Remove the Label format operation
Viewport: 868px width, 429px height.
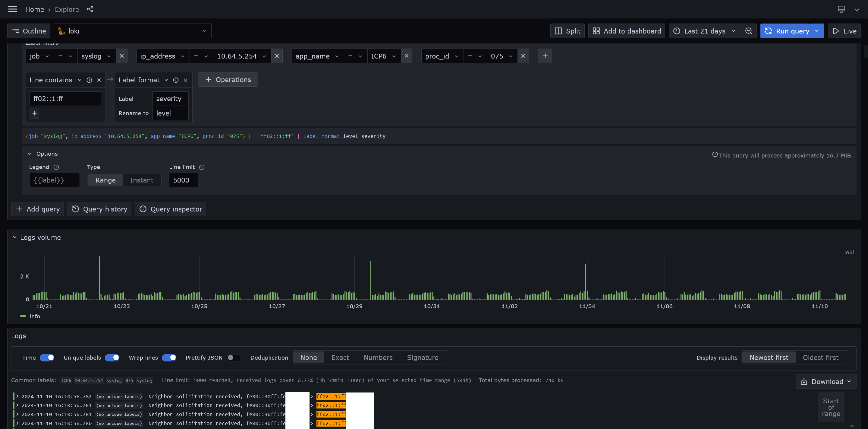coord(185,80)
